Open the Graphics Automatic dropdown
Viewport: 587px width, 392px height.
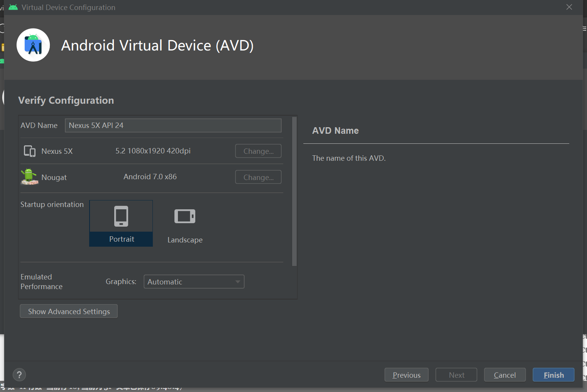194,282
